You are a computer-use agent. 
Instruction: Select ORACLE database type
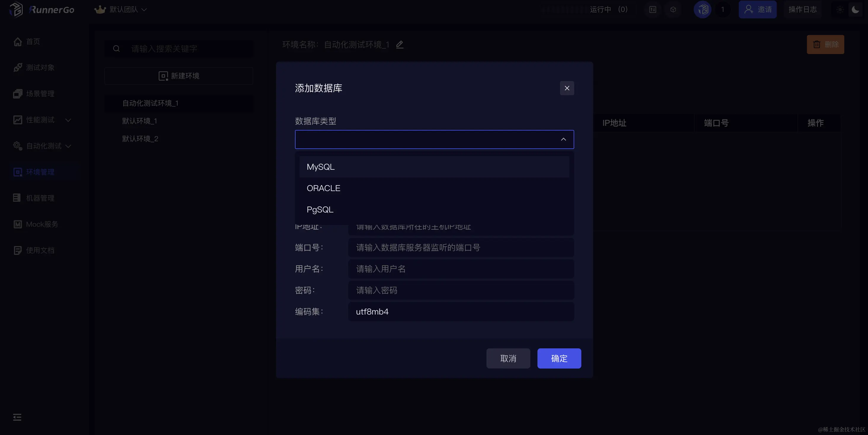coord(323,188)
